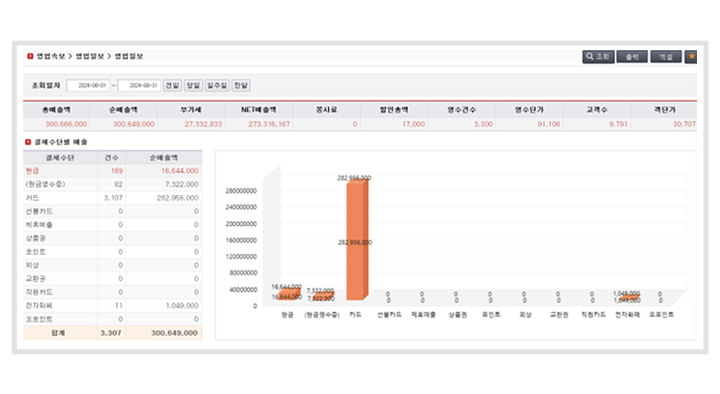Click the 영업일보 breadcrumb link in the middle
This screenshot has height=394, width=720.
click(90, 56)
